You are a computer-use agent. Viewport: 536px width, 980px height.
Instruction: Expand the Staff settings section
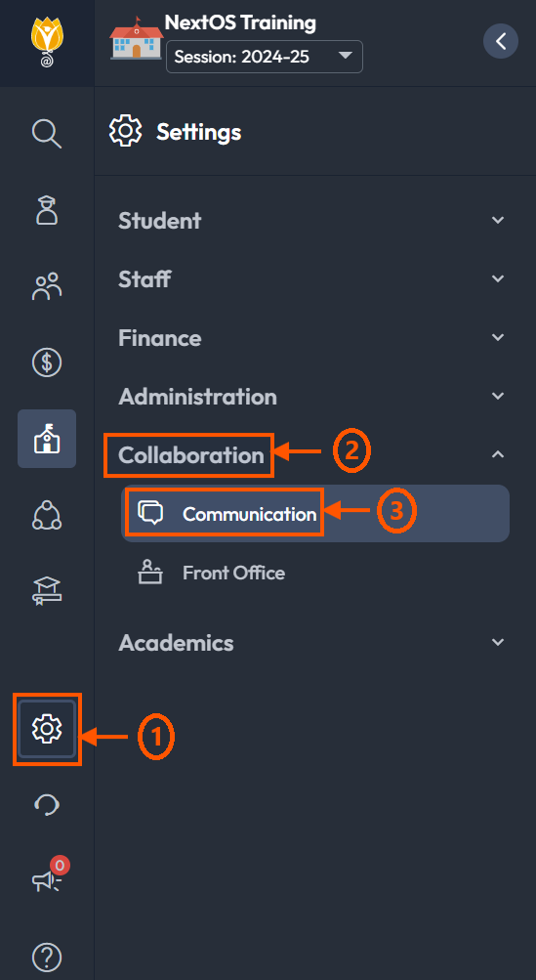(311, 278)
